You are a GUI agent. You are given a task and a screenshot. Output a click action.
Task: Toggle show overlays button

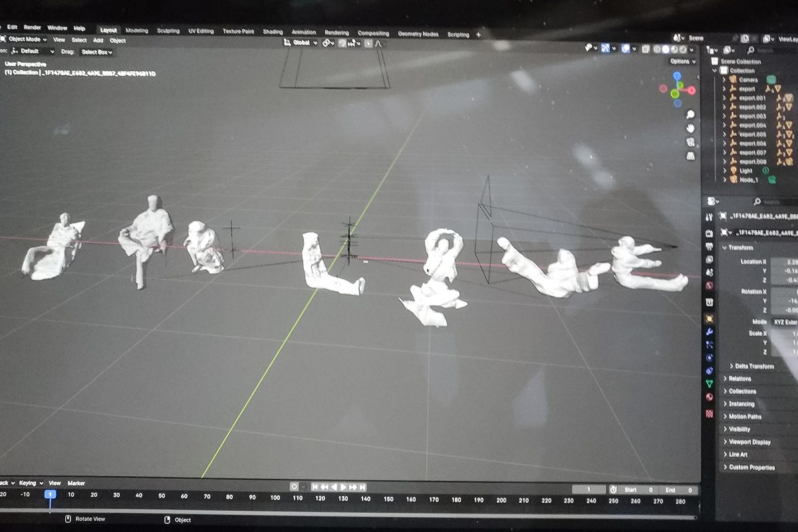coord(625,49)
